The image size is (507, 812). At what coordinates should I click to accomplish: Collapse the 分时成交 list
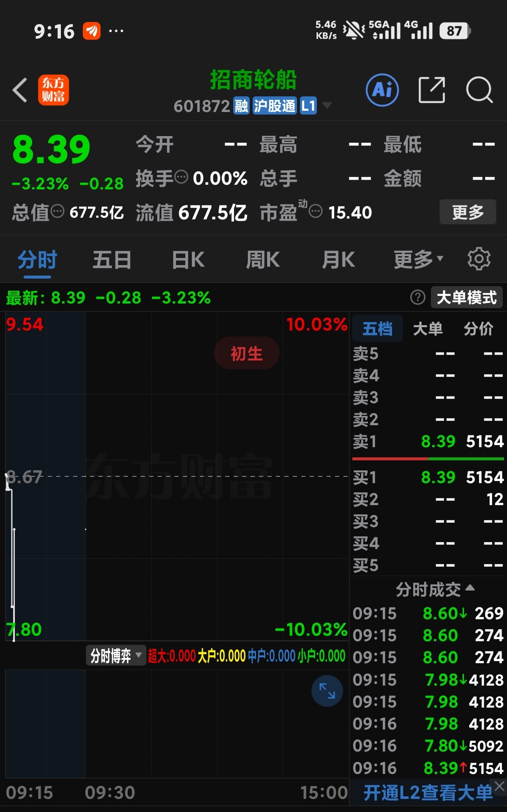point(435,589)
